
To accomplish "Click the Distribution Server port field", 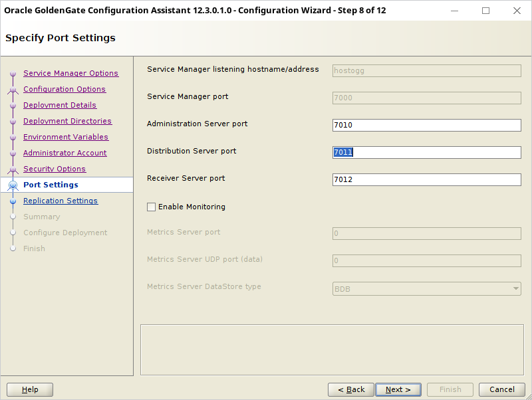I will (x=426, y=152).
